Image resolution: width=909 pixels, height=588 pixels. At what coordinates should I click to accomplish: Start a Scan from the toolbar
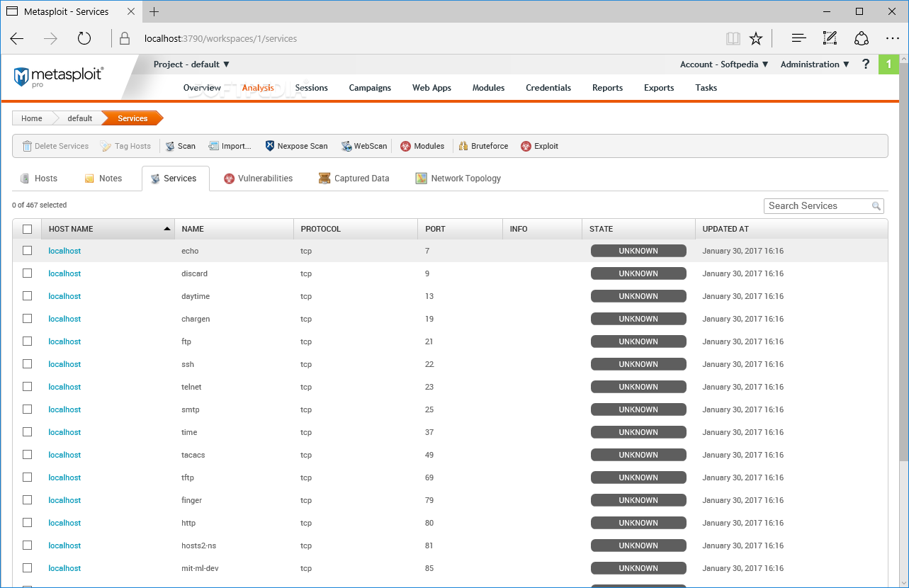[181, 146]
